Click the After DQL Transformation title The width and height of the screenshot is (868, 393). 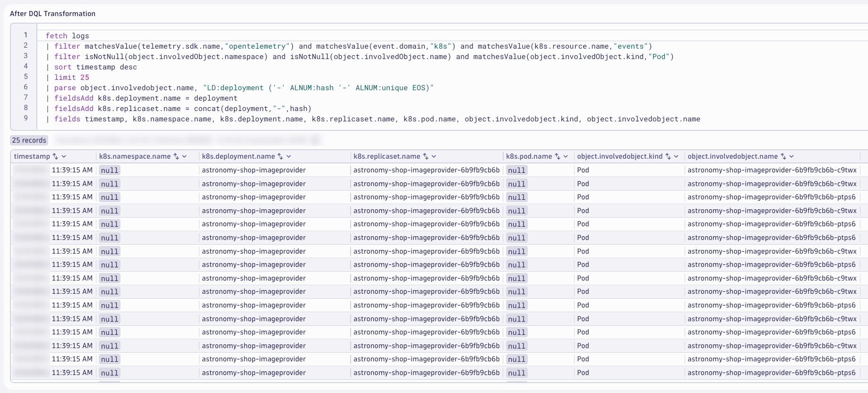[53, 14]
